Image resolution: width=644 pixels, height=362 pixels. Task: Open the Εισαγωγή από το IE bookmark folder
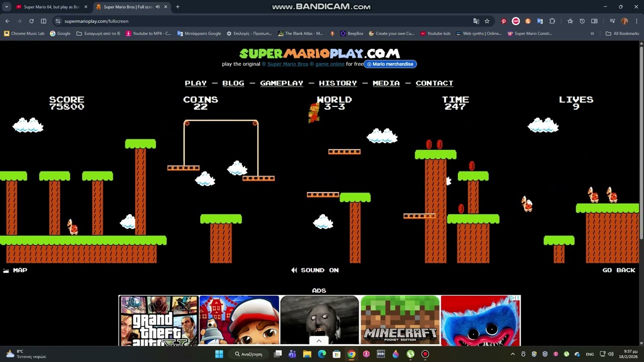[x=98, y=34]
